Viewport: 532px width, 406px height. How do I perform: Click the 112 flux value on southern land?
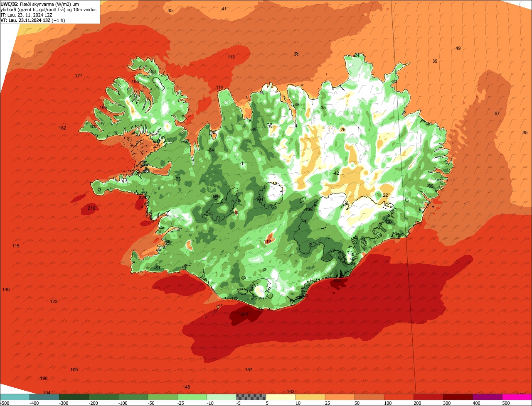(267, 242)
